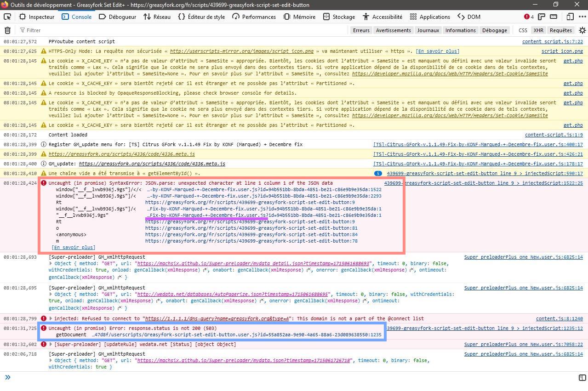
Task: Activate the element picker icon
Action: tap(7, 17)
